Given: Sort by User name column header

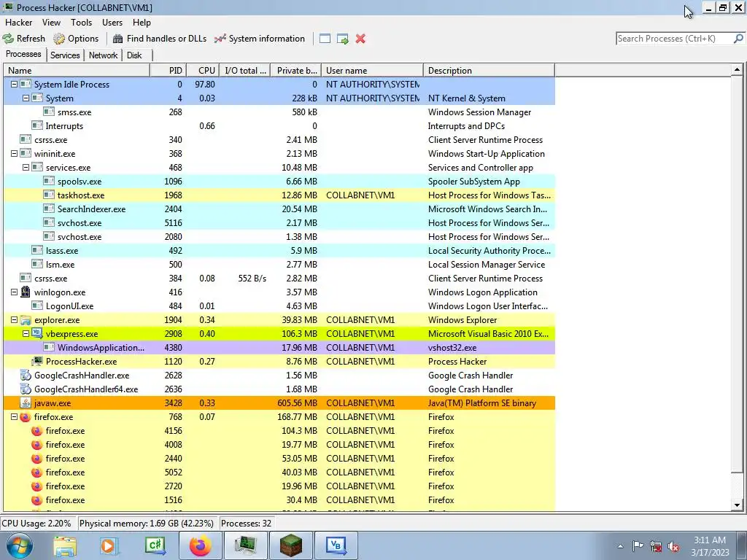Looking at the screenshot, I should tap(372, 71).
